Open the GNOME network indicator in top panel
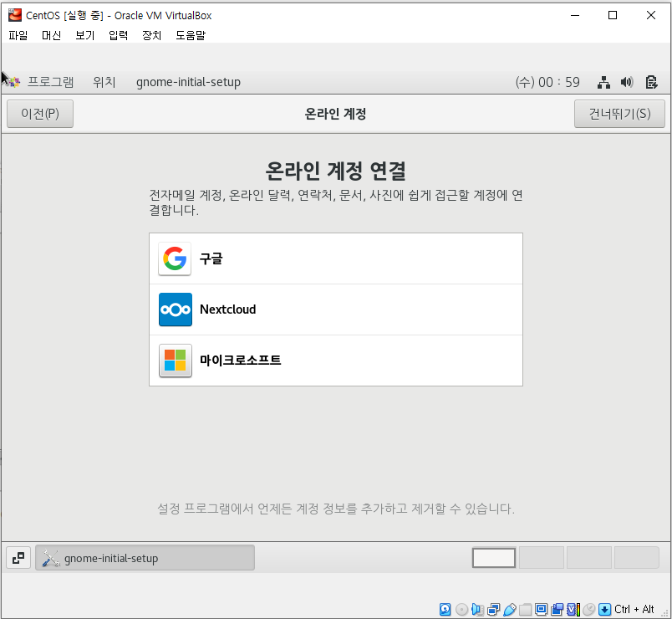 click(603, 82)
